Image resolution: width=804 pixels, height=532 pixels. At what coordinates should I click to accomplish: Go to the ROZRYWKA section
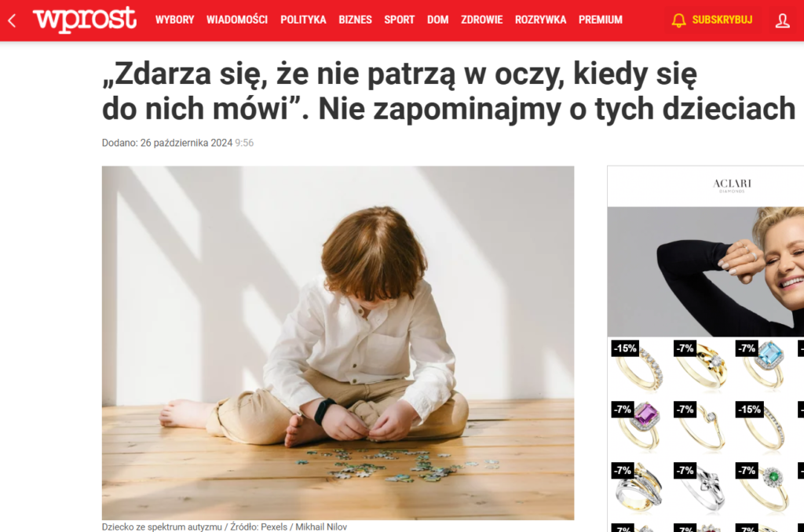point(540,20)
